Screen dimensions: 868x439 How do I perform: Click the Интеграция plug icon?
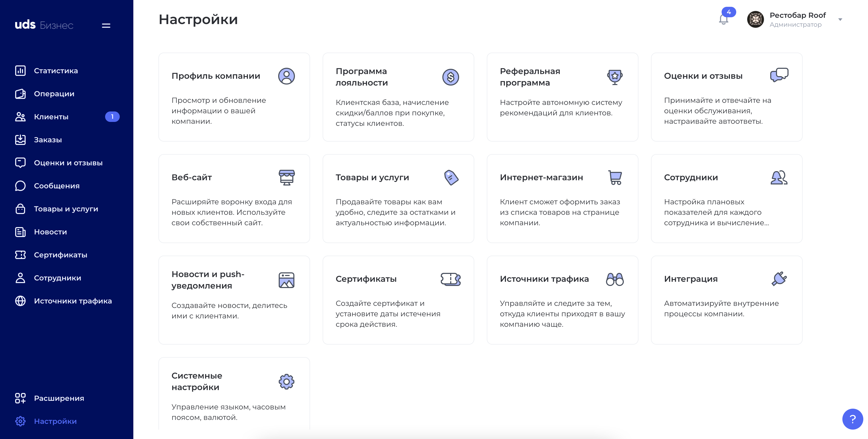click(779, 279)
